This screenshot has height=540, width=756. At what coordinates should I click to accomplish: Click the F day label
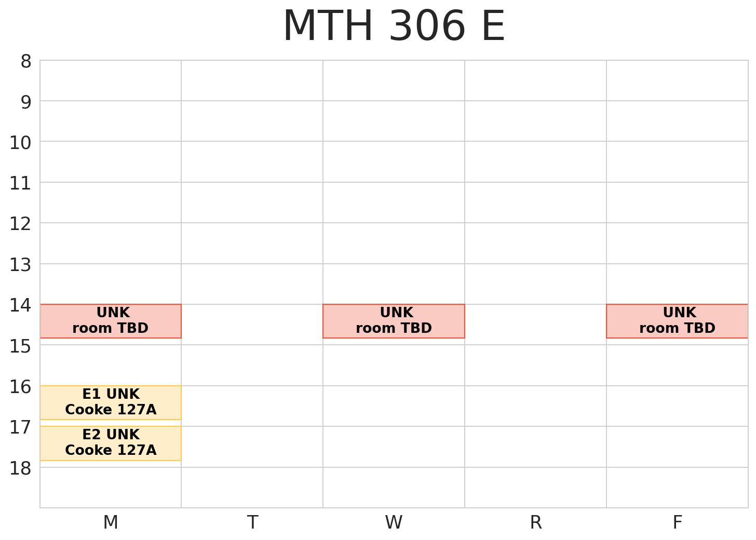[677, 522]
